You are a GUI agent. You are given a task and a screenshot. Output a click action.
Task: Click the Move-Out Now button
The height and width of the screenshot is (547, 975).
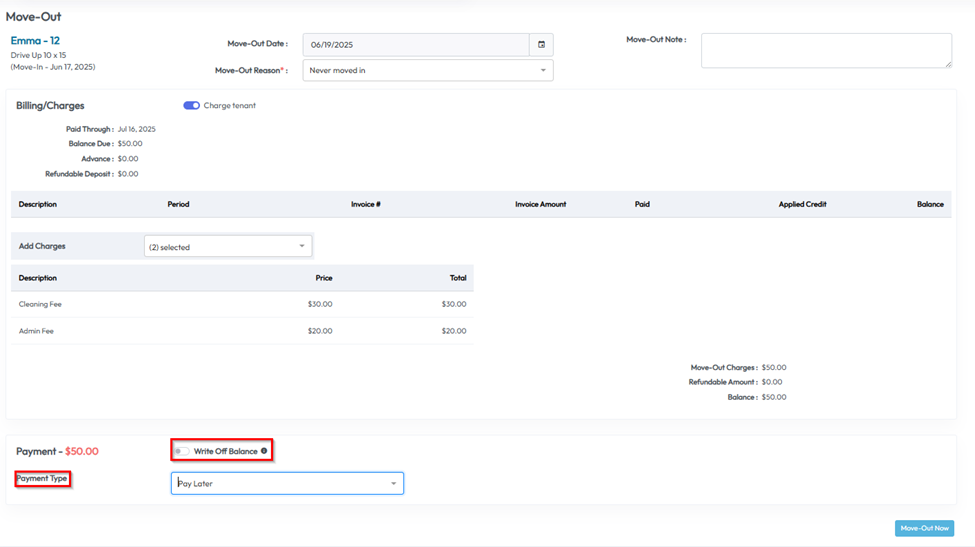pyautogui.click(x=923, y=528)
